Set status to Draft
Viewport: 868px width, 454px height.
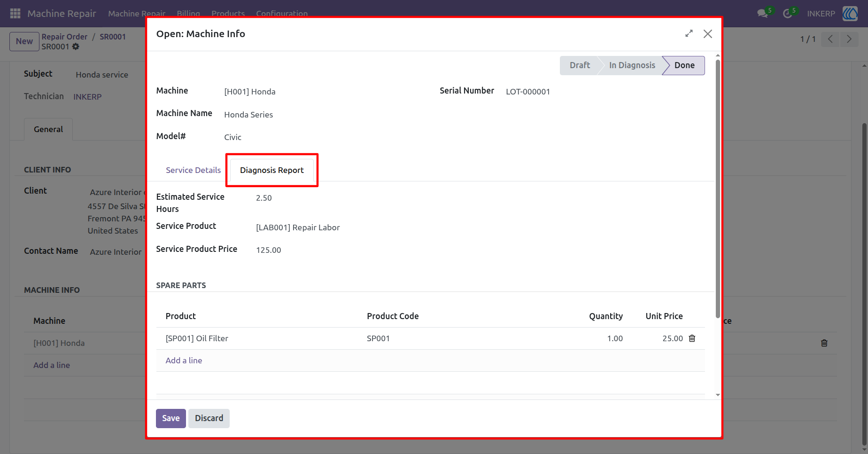[580, 65]
